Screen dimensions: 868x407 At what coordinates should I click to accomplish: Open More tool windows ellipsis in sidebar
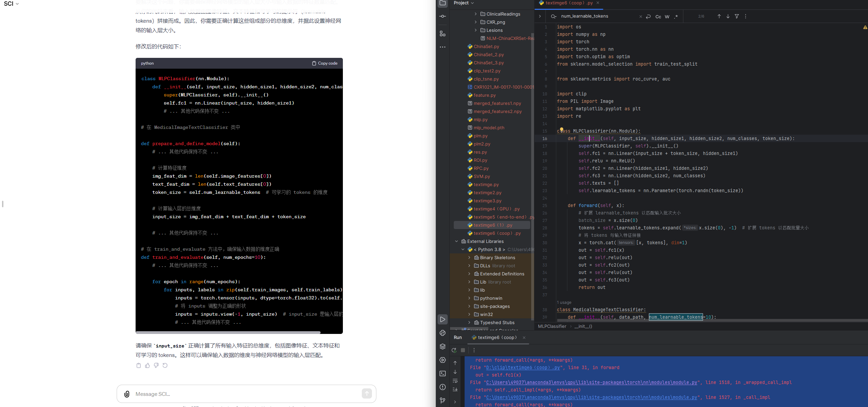click(x=442, y=47)
